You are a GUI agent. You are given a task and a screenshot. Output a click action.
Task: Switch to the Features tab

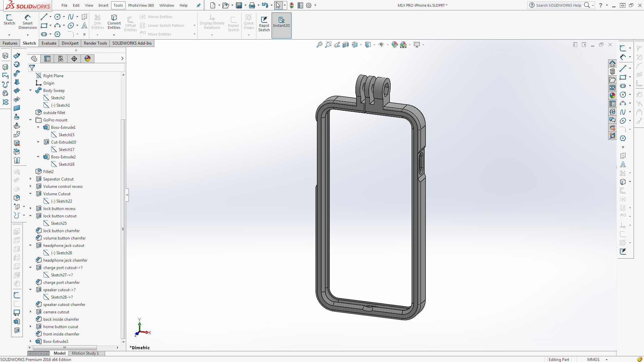10,43
